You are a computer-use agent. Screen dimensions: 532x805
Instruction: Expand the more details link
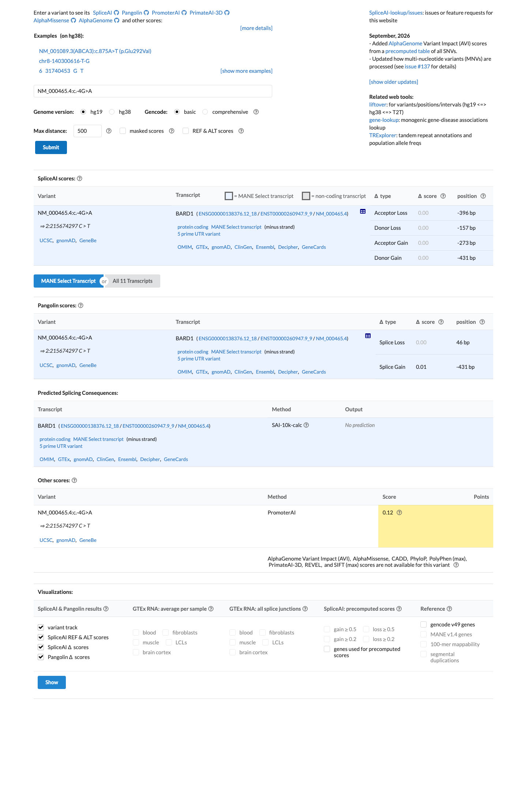pyautogui.click(x=256, y=28)
